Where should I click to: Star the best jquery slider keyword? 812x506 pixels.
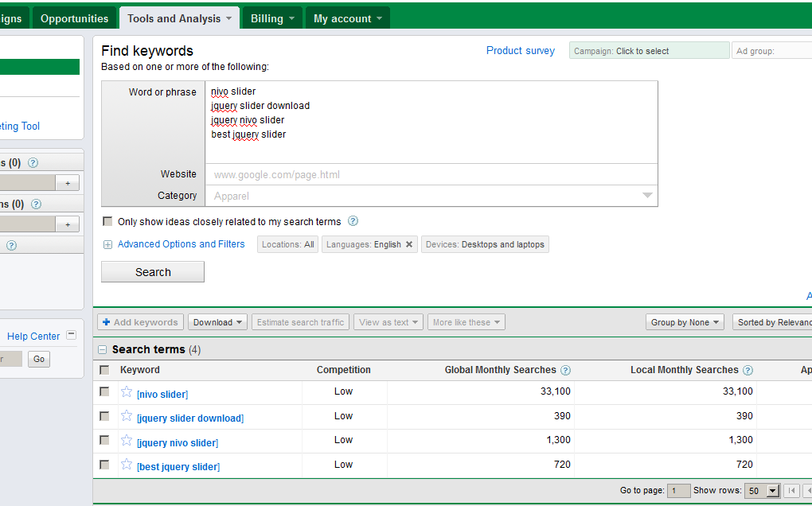click(x=126, y=465)
